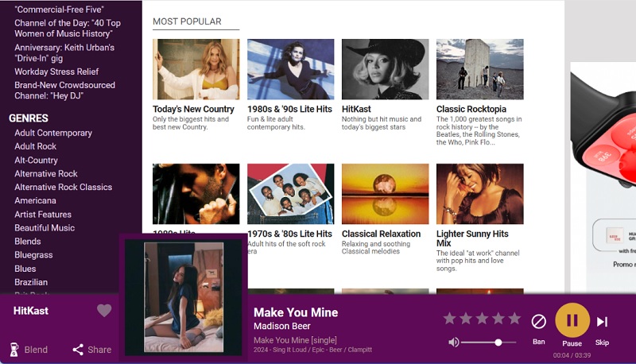The image size is (636, 364).
Task: Select the Brazilian genre
Action: coord(31,282)
